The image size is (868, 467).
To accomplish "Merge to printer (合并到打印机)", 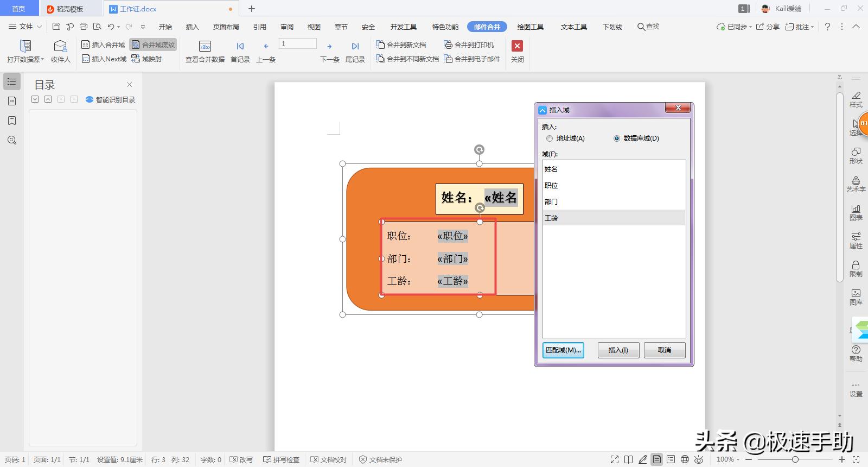I will pos(469,45).
